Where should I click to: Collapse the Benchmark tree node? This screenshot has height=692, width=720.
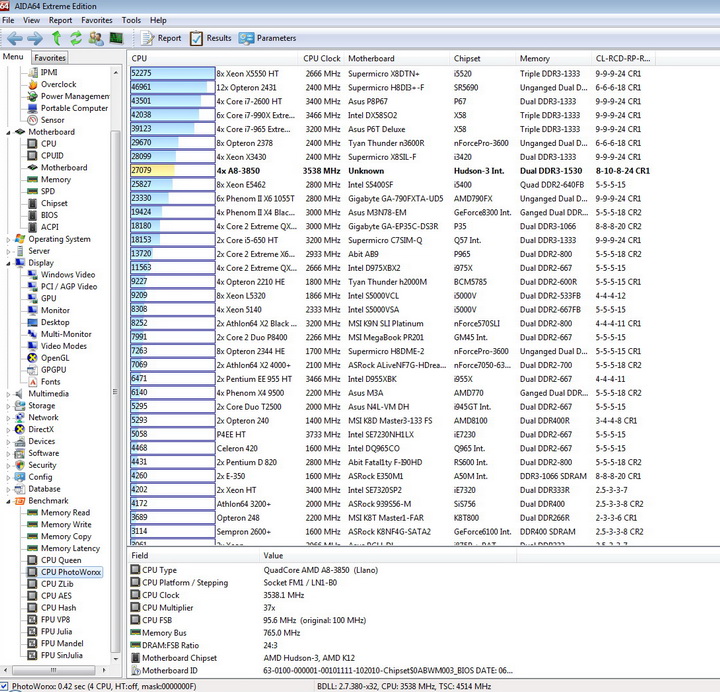pyautogui.click(x=8, y=501)
